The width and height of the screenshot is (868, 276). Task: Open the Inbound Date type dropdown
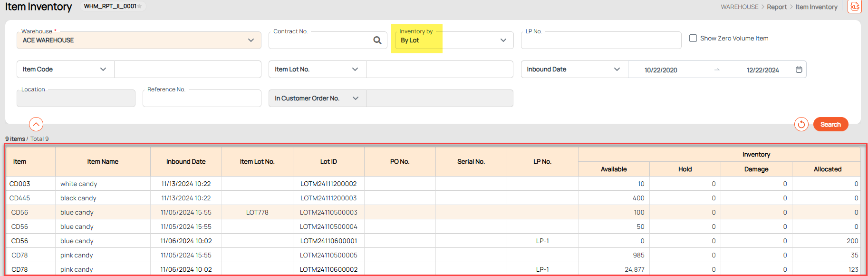(x=617, y=69)
